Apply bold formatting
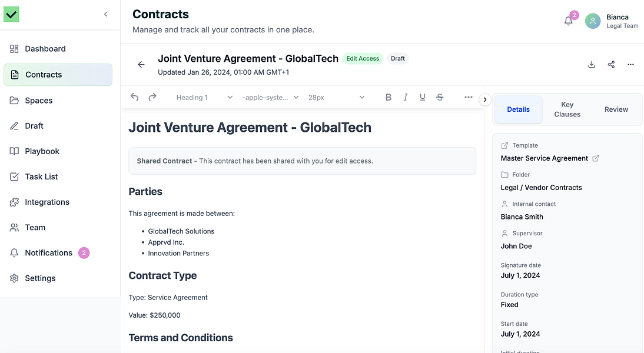The width and height of the screenshot is (644, 353). tap(389, 97)
